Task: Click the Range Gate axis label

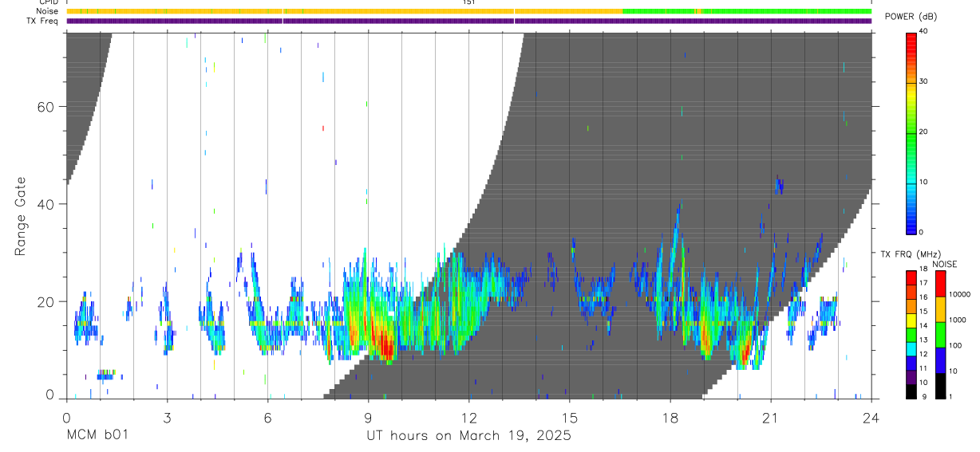Action: [21, 217]
